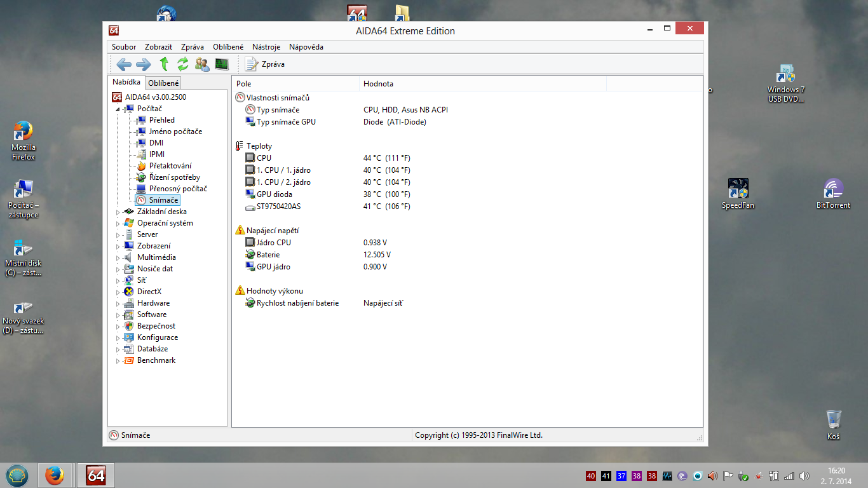Expand the Základní deska tree node
Image resolution: width=868 pixels, height=488 pixels.
coord(118,212)
